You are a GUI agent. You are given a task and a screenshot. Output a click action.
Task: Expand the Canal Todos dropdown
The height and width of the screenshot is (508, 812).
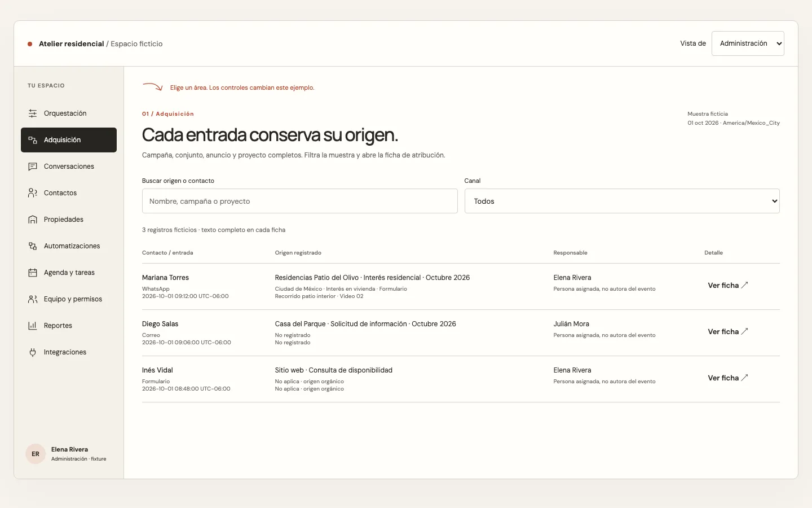click(622, 201)
